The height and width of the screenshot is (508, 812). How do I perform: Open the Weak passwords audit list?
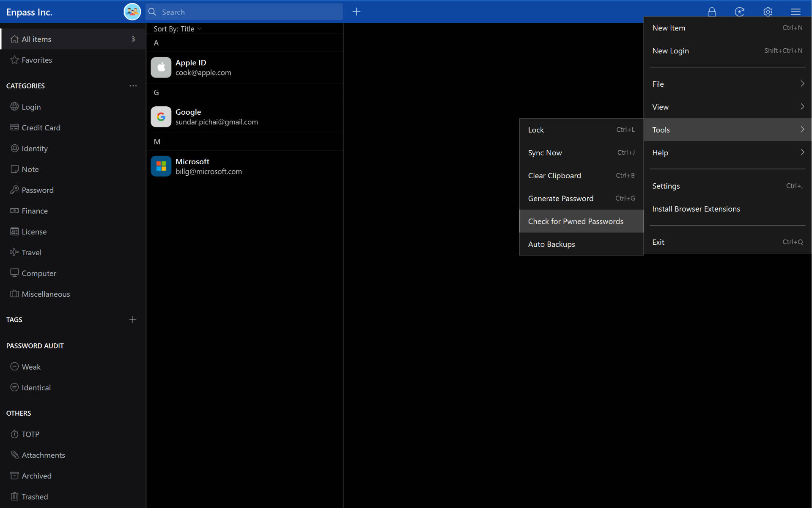31,367
